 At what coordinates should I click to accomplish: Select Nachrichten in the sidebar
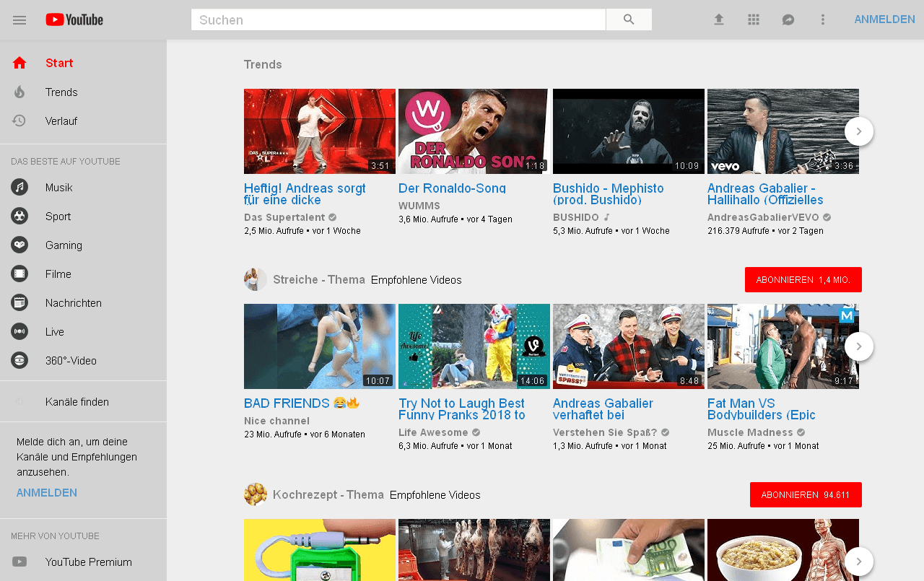click(84, 302)
